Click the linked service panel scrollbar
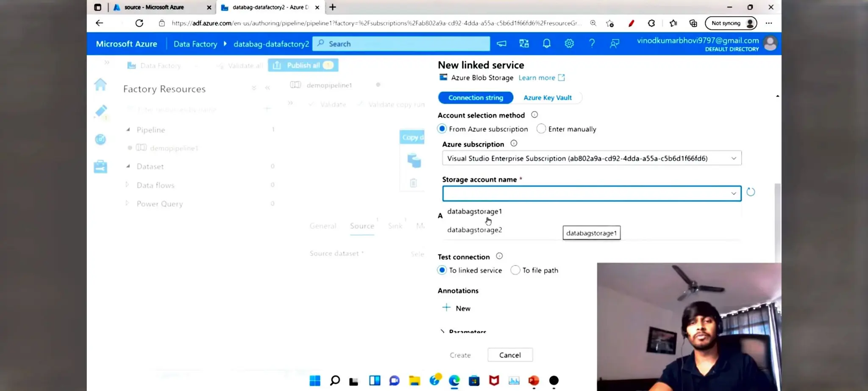The height and width of the screenshot is (391, 868). [777, 223]
